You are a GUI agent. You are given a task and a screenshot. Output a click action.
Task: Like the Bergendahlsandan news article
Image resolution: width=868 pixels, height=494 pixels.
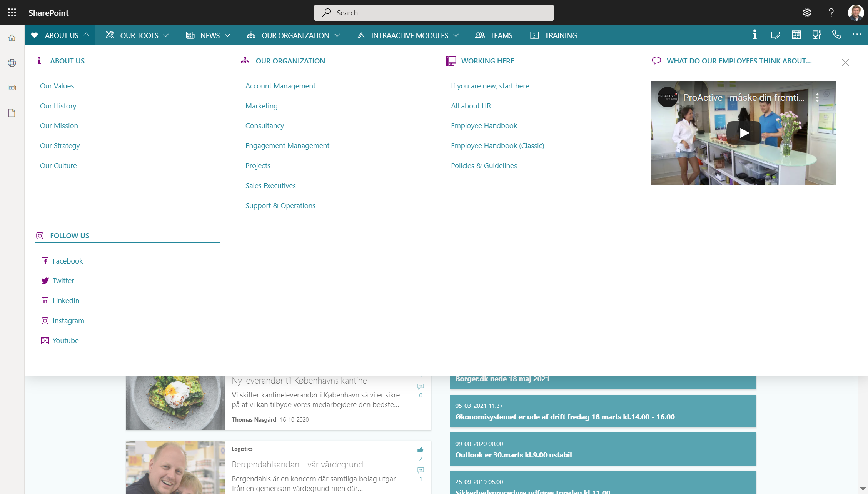click(x=421, y=450)
